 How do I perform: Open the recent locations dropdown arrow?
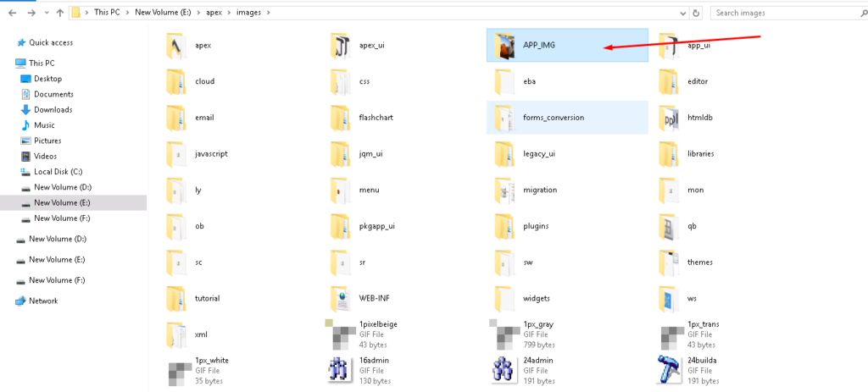(45, 13)
